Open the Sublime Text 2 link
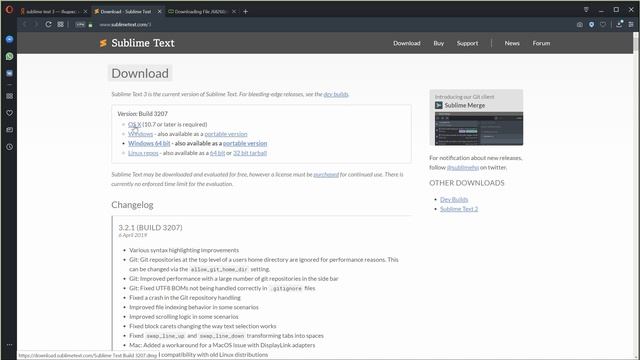The image size is (640, 360). click(x=459, y=209)
